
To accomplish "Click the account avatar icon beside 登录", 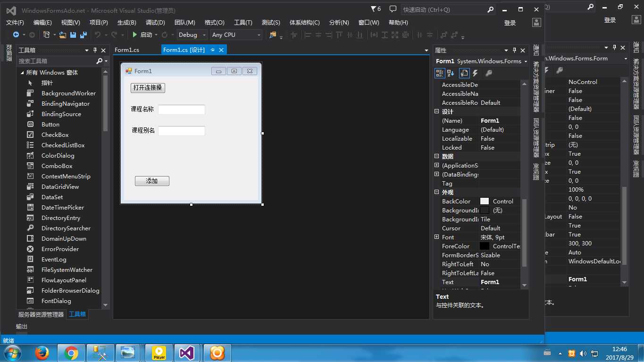I will click(x=536, y=23).
